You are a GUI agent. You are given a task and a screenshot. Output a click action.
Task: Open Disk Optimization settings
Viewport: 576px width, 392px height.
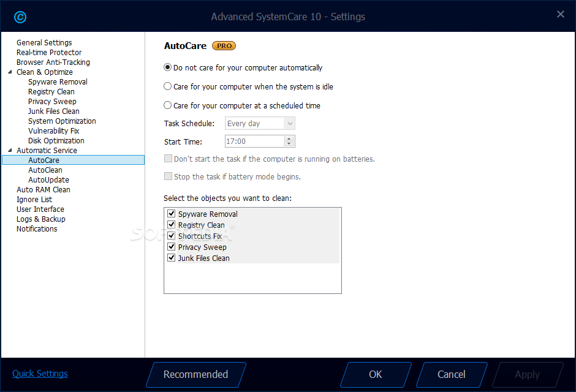click(56, 141)
